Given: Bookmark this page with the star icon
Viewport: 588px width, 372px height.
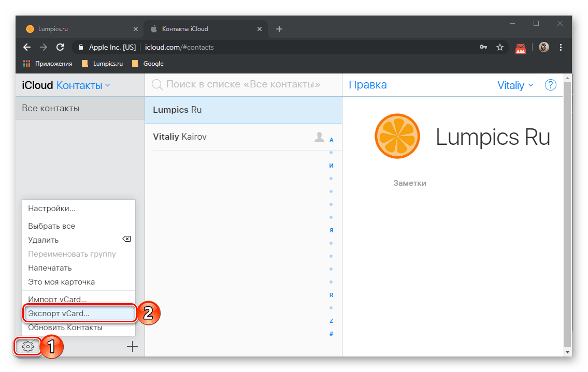Looking at the screenshot, I should pyautogui.click(x=500, y=47).
